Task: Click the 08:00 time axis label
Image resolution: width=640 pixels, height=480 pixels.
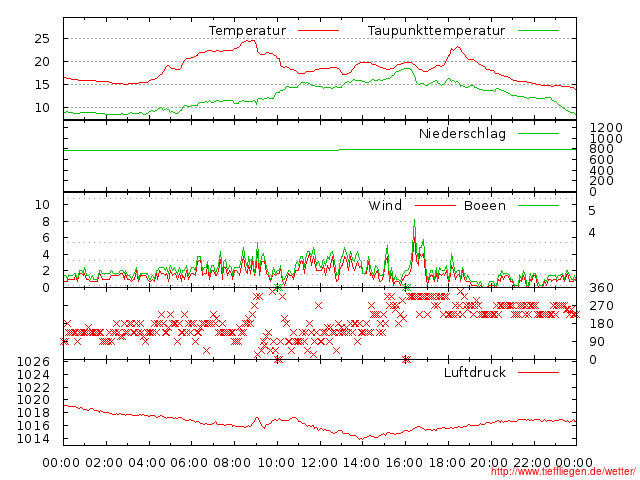Action: [x=232, y=463]
